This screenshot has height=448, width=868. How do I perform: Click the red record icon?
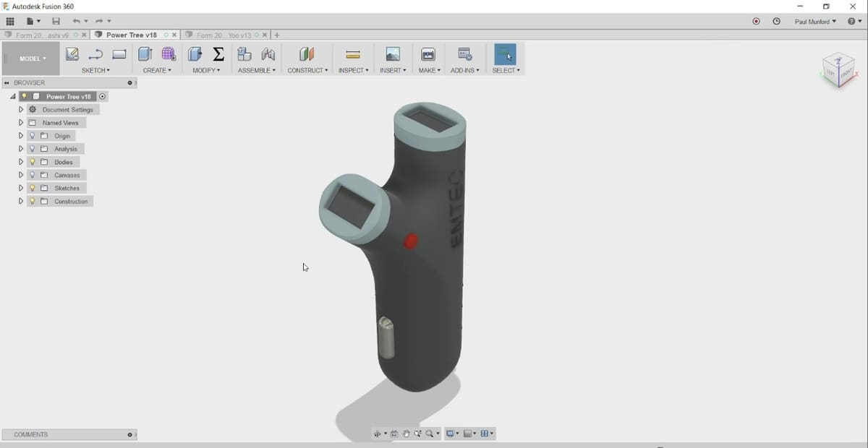(x=756, y=22)
